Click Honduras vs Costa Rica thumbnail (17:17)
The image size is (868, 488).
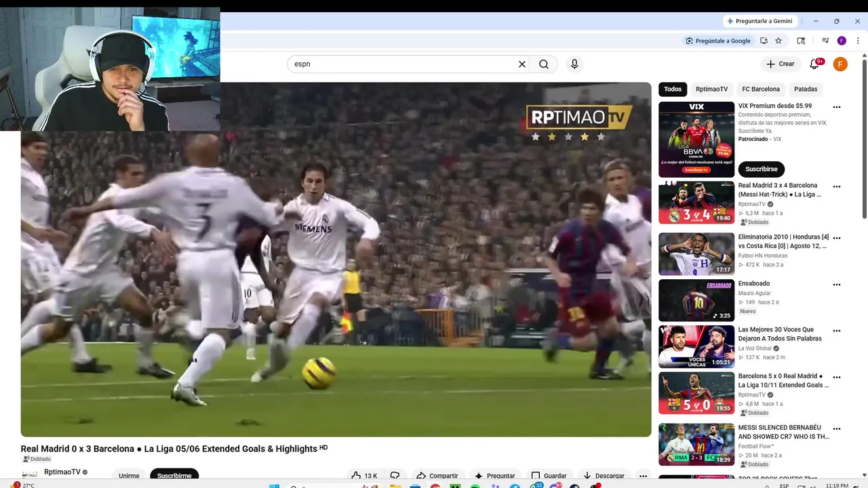(x=696, y=254)
